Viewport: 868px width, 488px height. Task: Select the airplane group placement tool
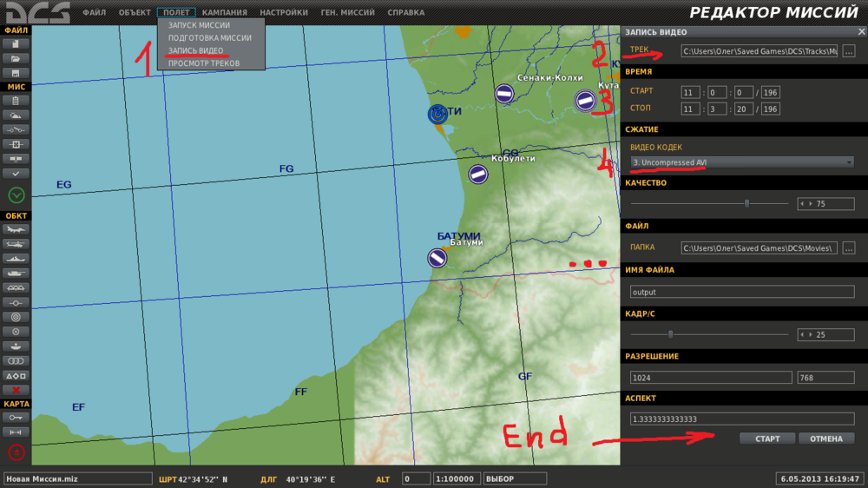pos(16,229)
